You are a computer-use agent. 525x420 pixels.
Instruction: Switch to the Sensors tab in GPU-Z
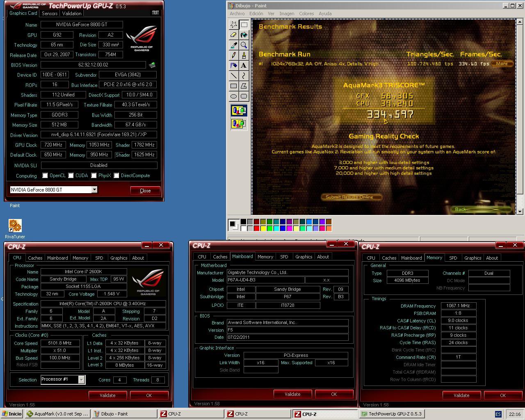50,14
